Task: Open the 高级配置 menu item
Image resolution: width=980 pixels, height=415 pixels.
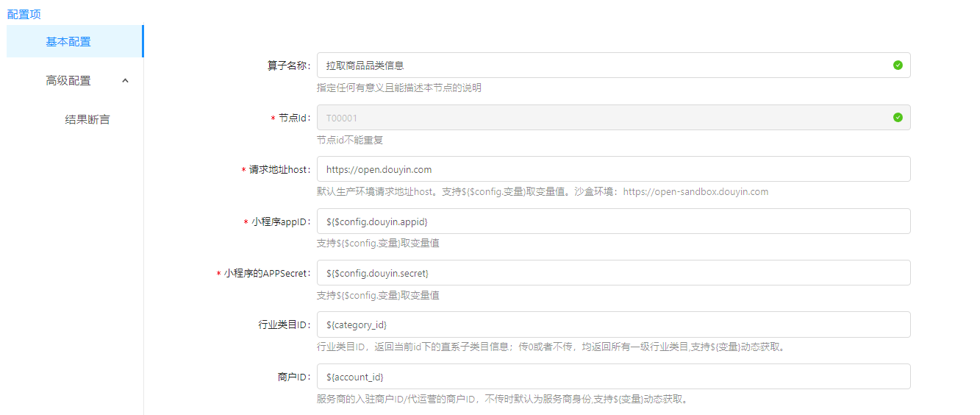Action: (68, 81)
